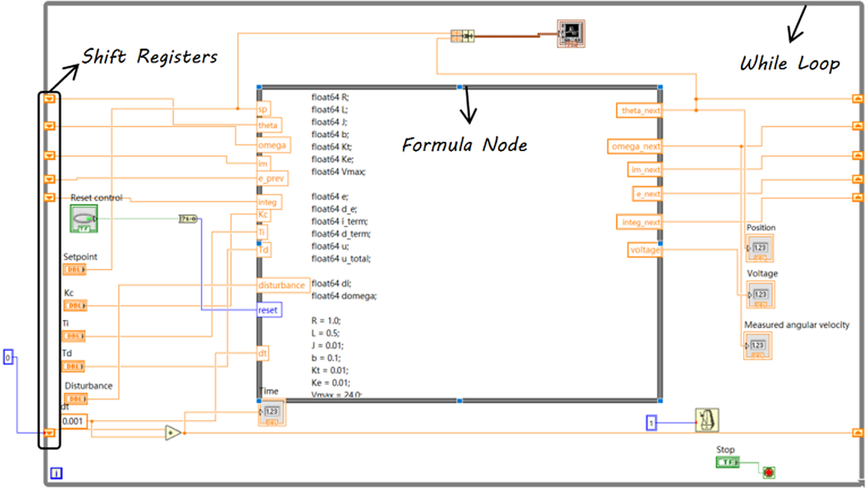The height and width of the screenshot is (489, 868).
Task: Click the second right shift register terminal
Action: [x=858, y=126]
